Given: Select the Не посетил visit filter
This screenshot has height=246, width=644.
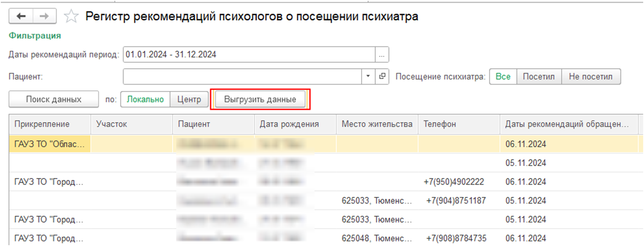Looking at the screenshot, I should (x=590, y=77).
